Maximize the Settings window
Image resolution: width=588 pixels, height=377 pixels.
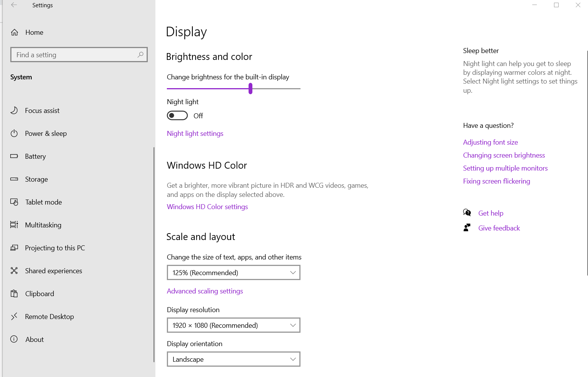(x=556, y=5)
